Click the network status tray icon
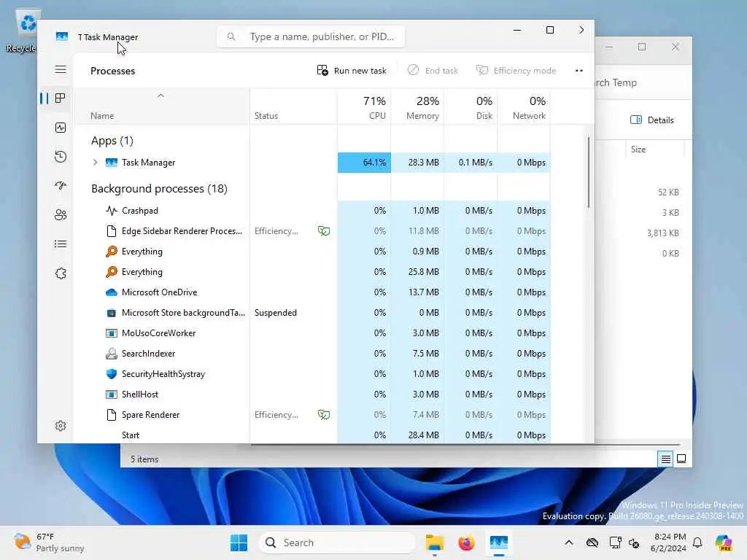Viewport: 747px width, 560px height. 615,542
